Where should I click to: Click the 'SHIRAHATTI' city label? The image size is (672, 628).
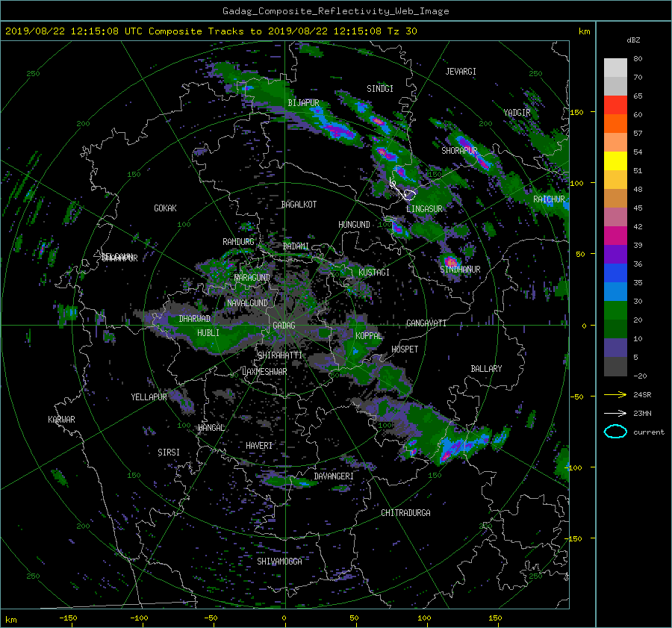coord(280,355)
